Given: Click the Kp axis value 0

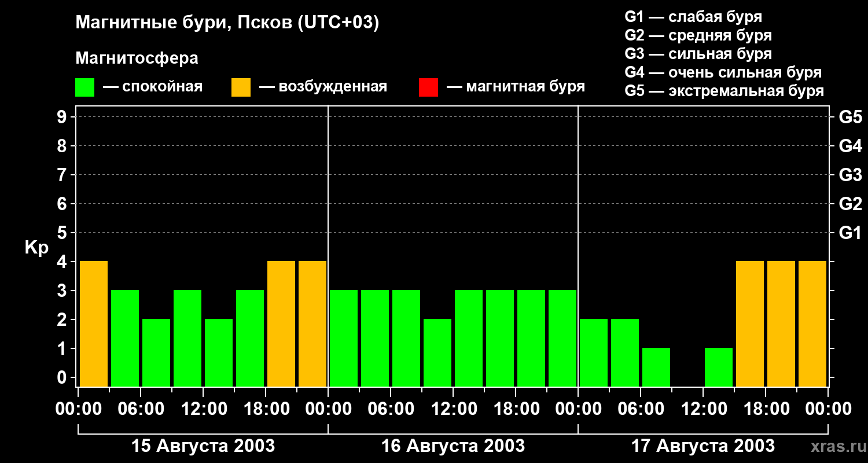Looking at the screenshot, I should pyautogui.click(x=63, y=377).
